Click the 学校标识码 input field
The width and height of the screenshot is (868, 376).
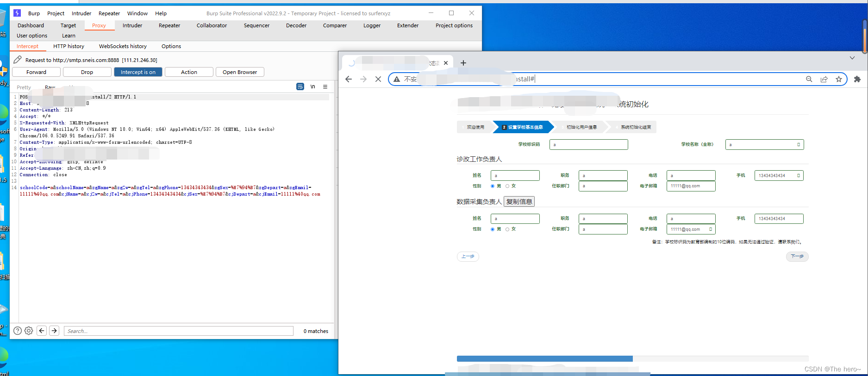click(588, 145)
